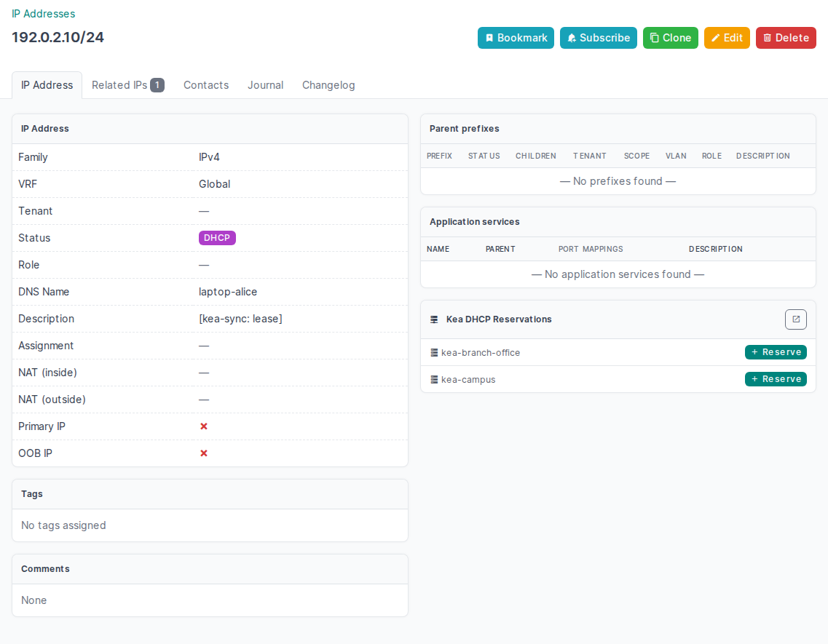View the Journal tab
Viewport: 828px width, 644px height.
[x=266, y=85]
